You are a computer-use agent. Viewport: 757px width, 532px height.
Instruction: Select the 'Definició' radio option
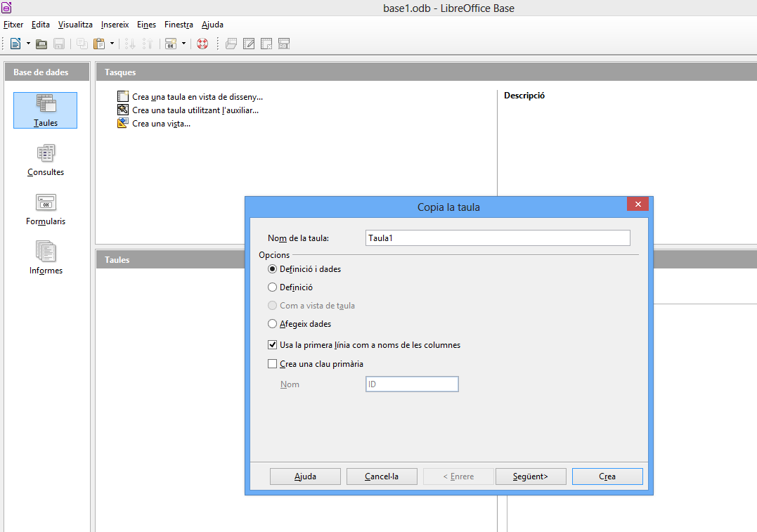click(273, 287)
